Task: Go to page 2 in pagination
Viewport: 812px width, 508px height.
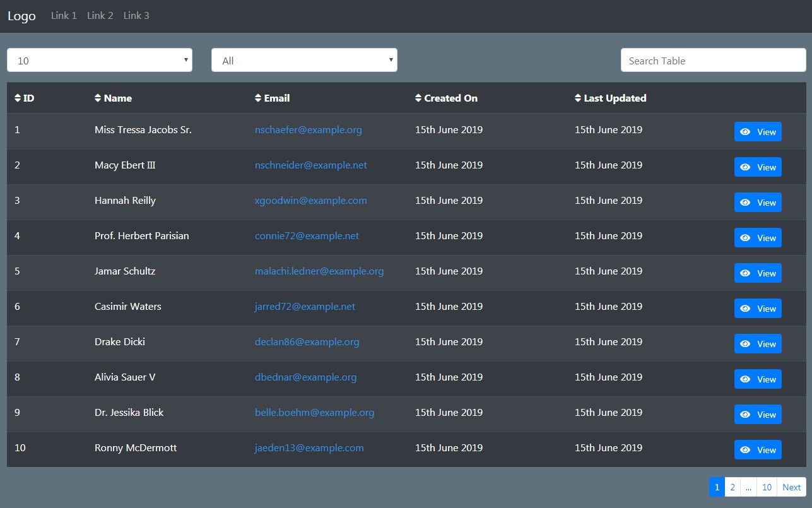Action: (x=733, y=487)
